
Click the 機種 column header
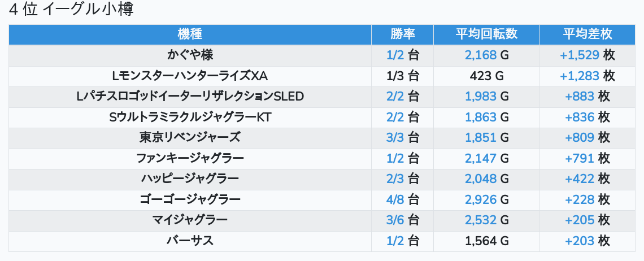190,34
